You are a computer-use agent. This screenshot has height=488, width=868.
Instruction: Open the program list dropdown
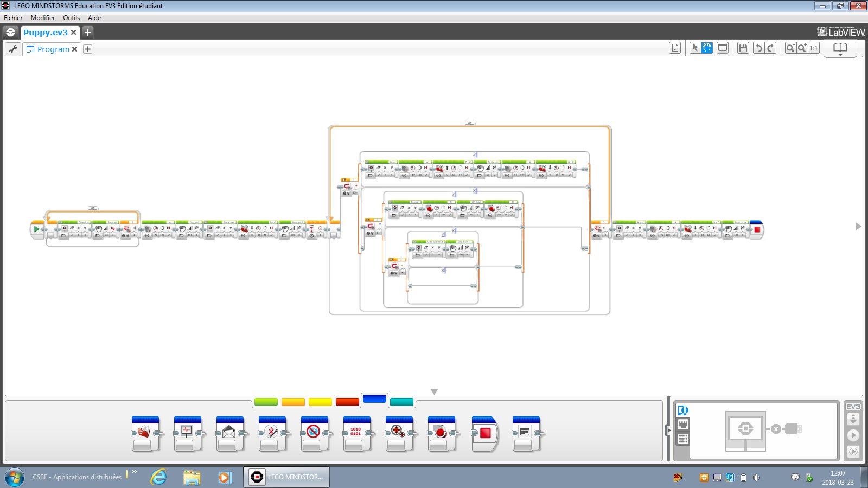[x=675, y=48]
